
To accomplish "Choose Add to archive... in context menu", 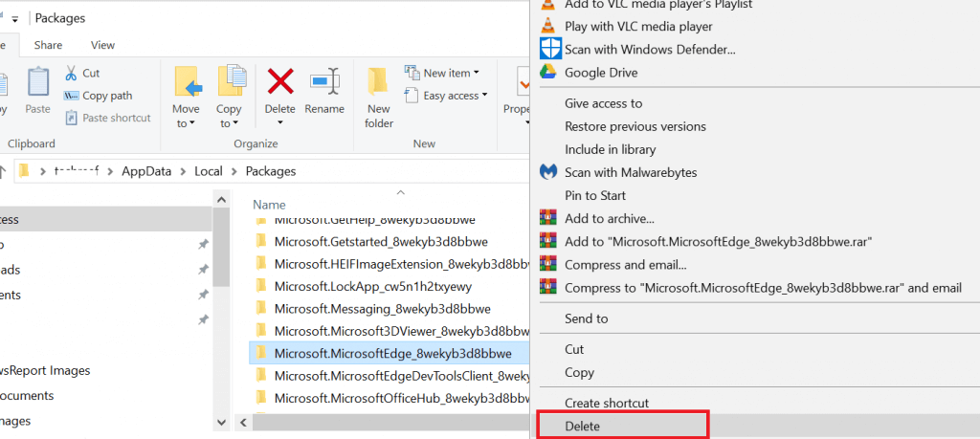I will 610,219.
